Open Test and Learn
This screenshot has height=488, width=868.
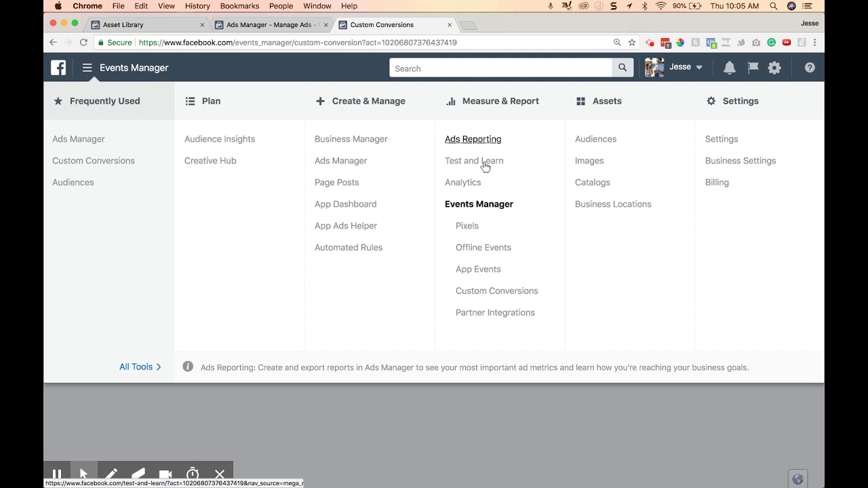tap(474, 161)
